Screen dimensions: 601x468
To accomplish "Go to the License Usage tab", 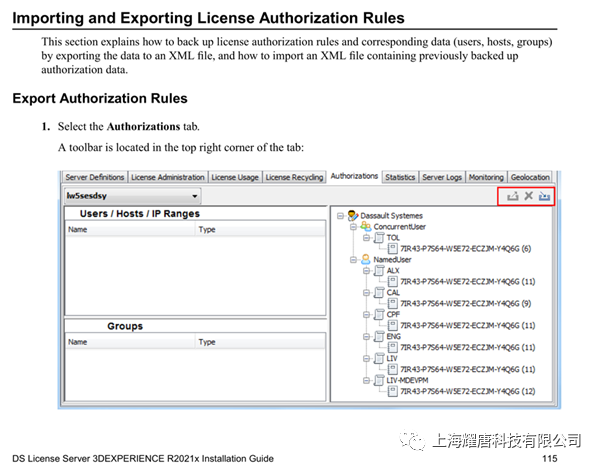I will (x=235, y=177).
